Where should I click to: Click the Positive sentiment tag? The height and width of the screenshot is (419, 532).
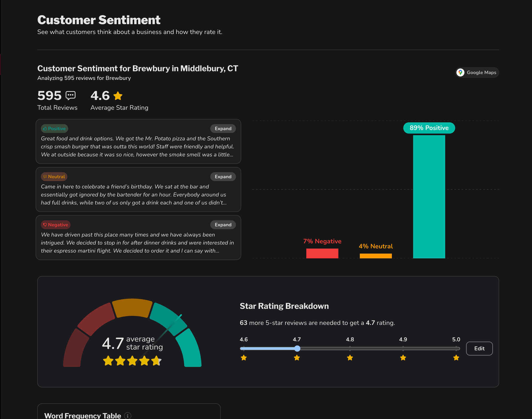(55, 128)
